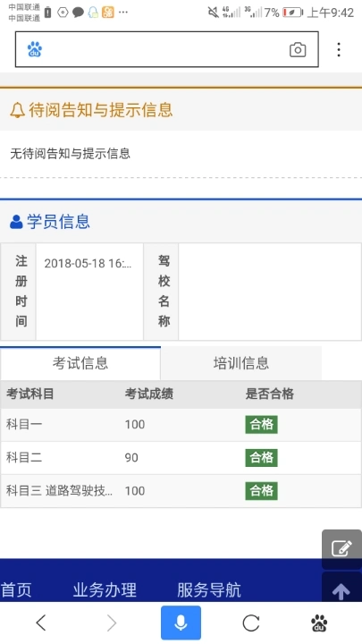Jump to top with up-arrow button
Screen dimensions: 362x644
(341, 589)
